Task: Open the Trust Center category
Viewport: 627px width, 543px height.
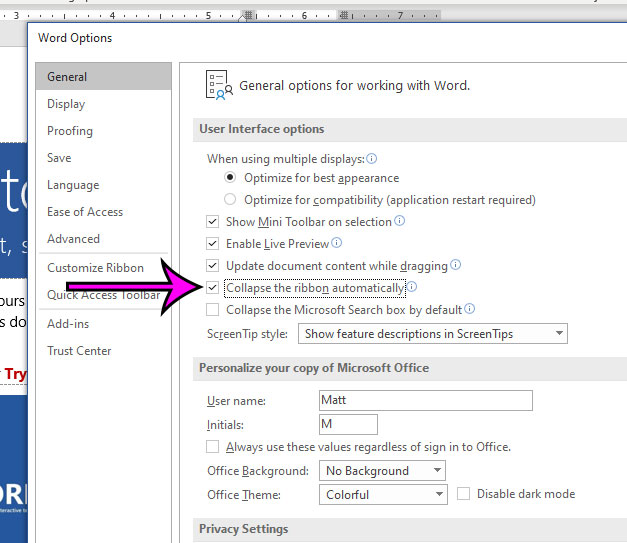Action: coord(103,351)
